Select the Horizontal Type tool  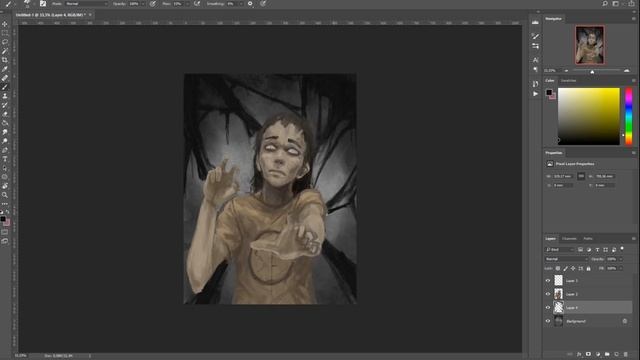(x=5, y=159)
